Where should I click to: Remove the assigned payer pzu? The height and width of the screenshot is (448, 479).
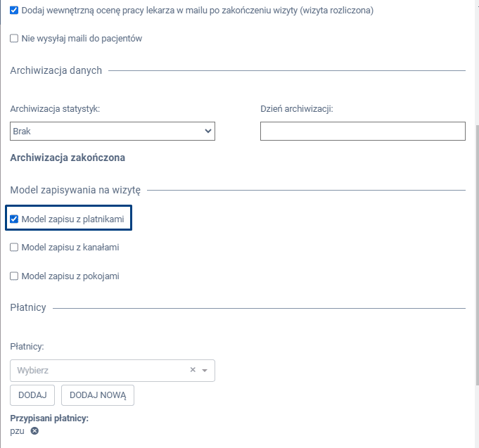(x=34, y=431)
